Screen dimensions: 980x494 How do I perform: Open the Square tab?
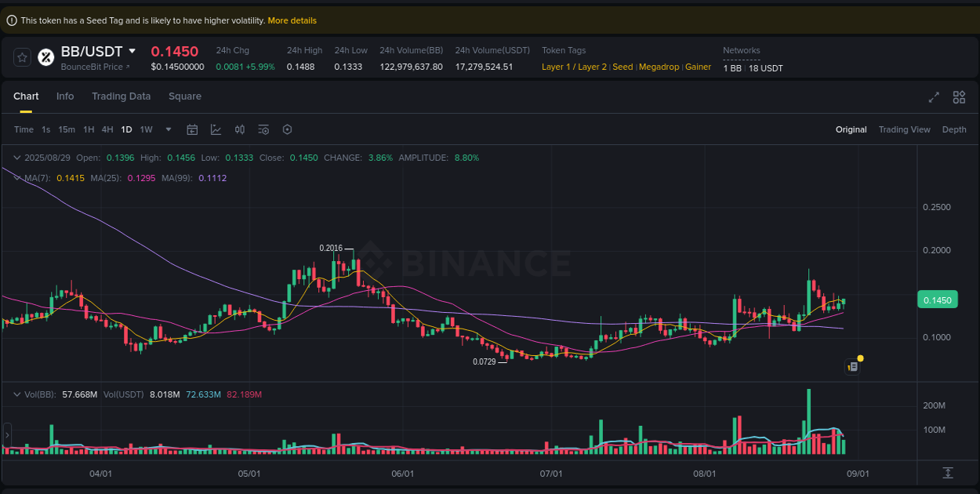coord(184,96)
